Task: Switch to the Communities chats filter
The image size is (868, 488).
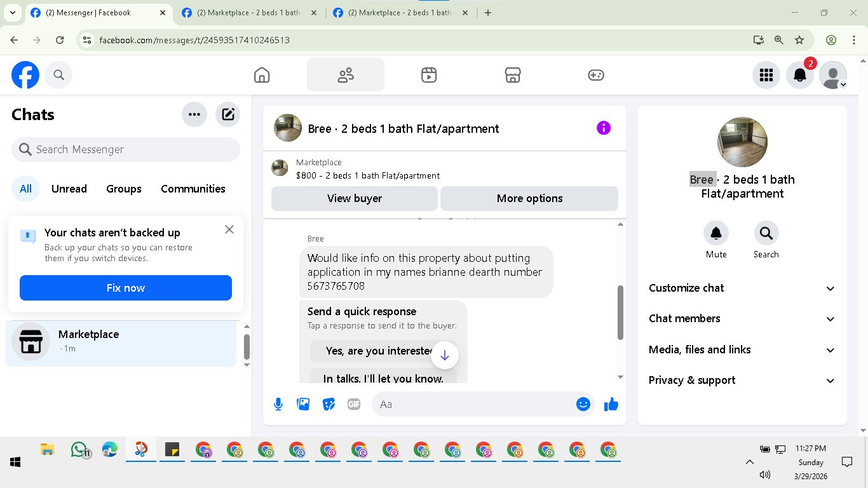Action: coord(193,189)
